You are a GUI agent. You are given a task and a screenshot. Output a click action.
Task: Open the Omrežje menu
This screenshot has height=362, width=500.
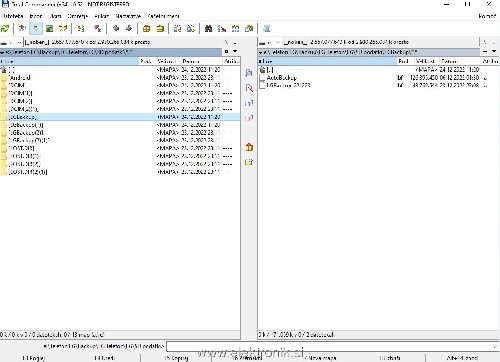click(77, 16)
